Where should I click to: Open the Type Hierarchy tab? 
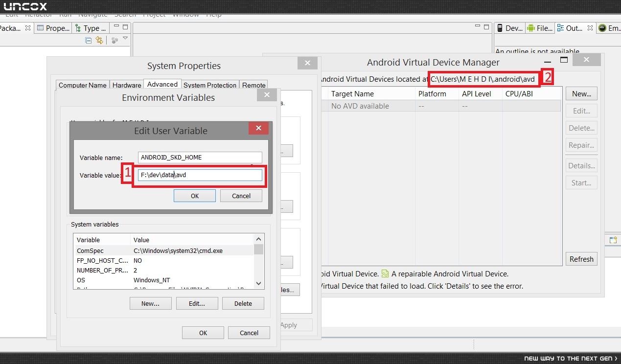pyautogui.click(x=90, y=28)
